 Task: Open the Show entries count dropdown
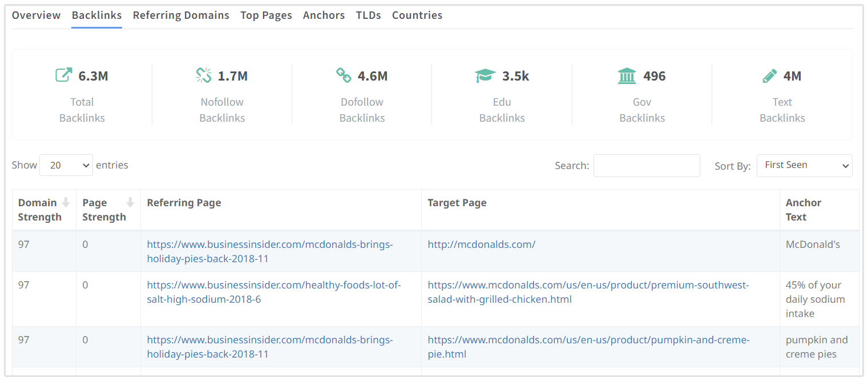coord(66,165)
